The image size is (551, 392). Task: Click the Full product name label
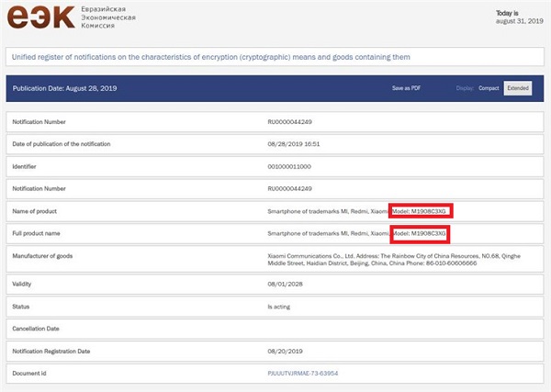36,233
